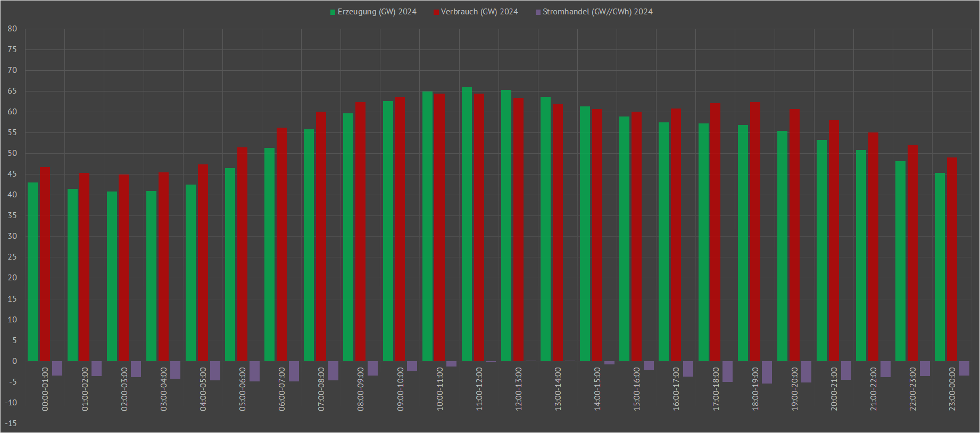Click the red Verbrauch legend swatch

(436, 12)
